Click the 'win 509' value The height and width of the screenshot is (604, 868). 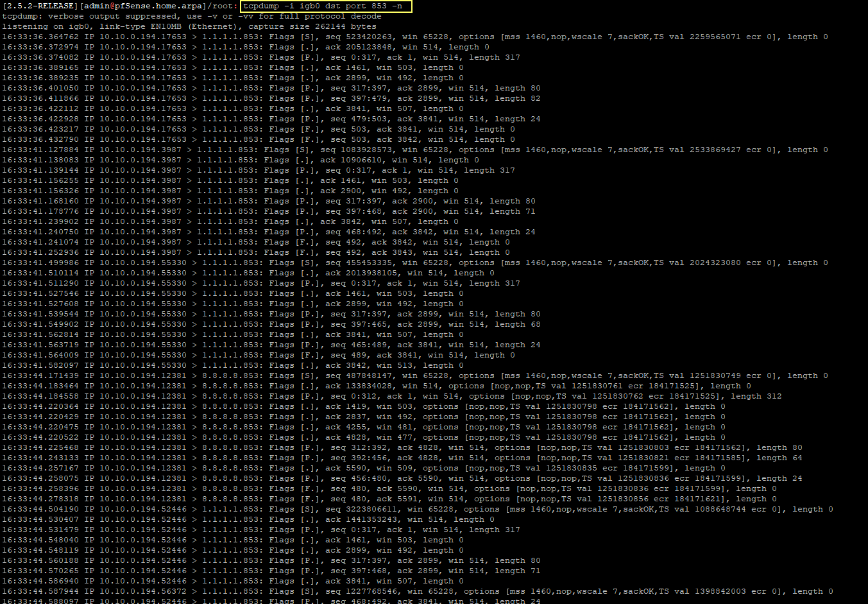pyautogui.click(x=395, y=468)
